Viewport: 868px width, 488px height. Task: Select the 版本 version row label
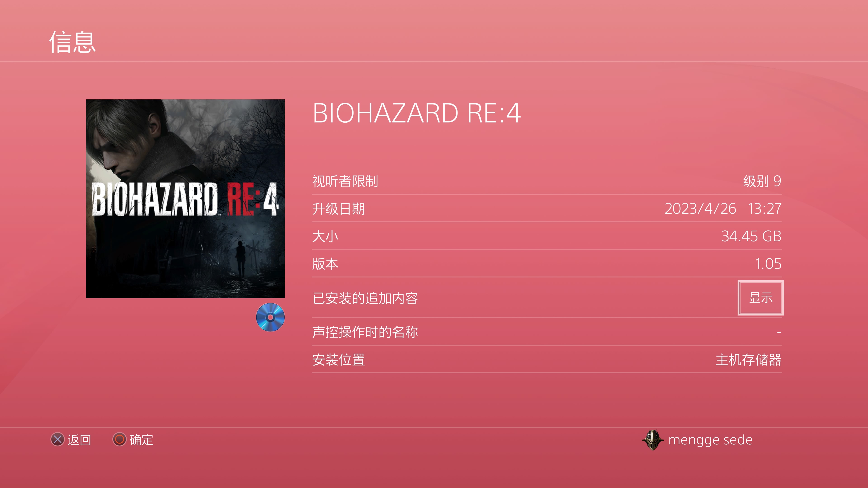pyautogui.click(x=325, y=264)
